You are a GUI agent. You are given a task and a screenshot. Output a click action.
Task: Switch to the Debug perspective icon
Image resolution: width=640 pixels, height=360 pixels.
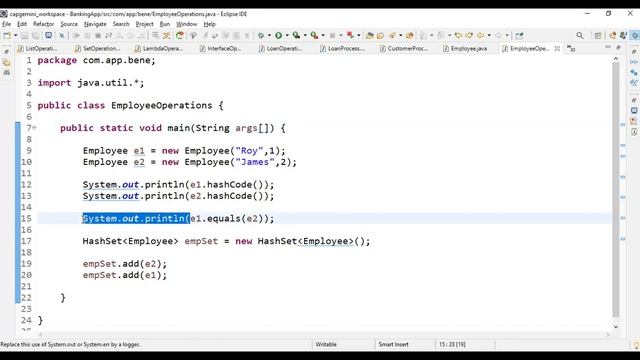(623, 36)
